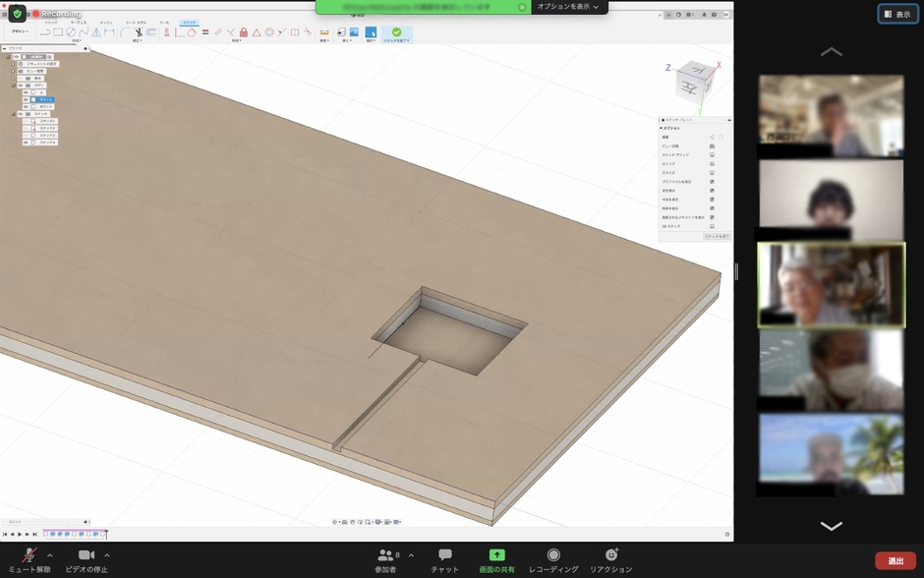Expand video options arrow beside camera
The height and width of the screenshot is (578, 924).
pos(107,555)
